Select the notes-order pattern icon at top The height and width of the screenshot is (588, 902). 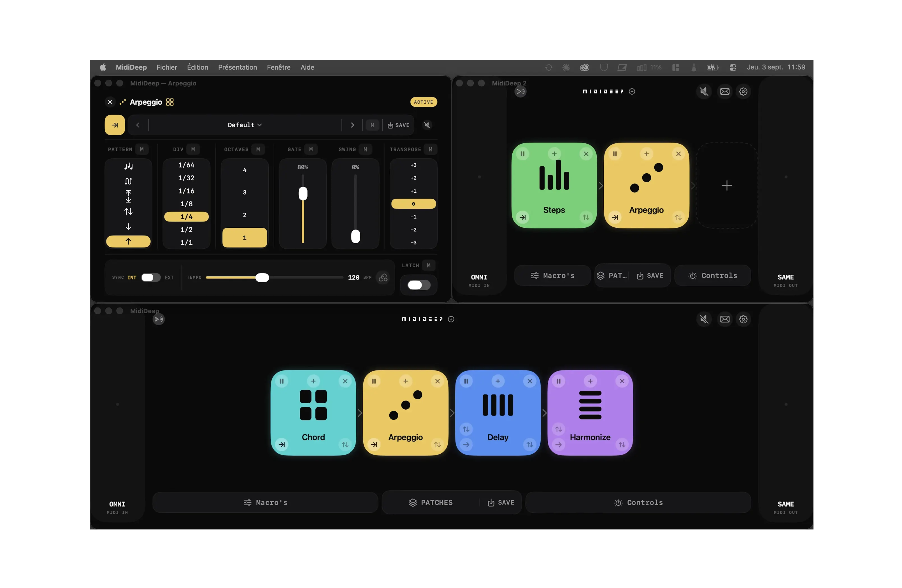(x=128, y=166)
